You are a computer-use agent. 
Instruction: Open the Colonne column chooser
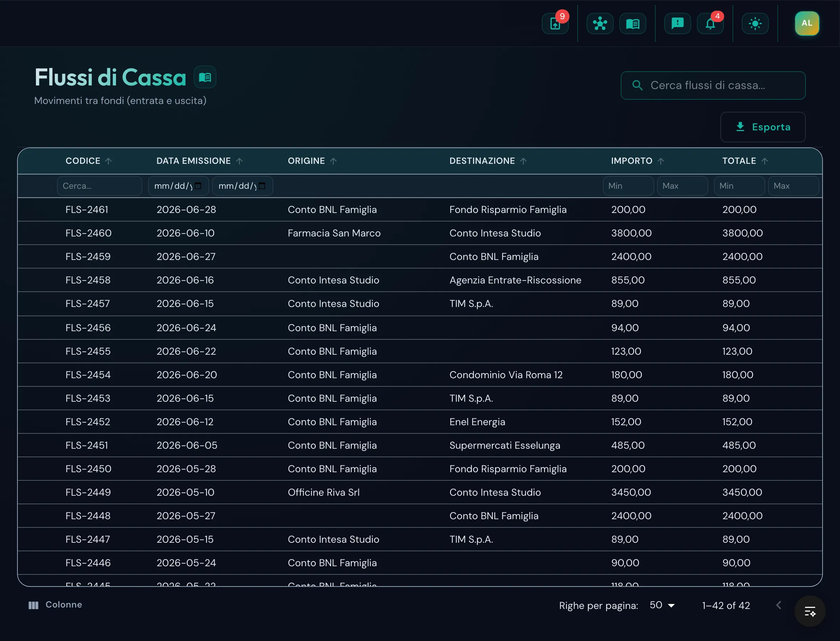55,605
